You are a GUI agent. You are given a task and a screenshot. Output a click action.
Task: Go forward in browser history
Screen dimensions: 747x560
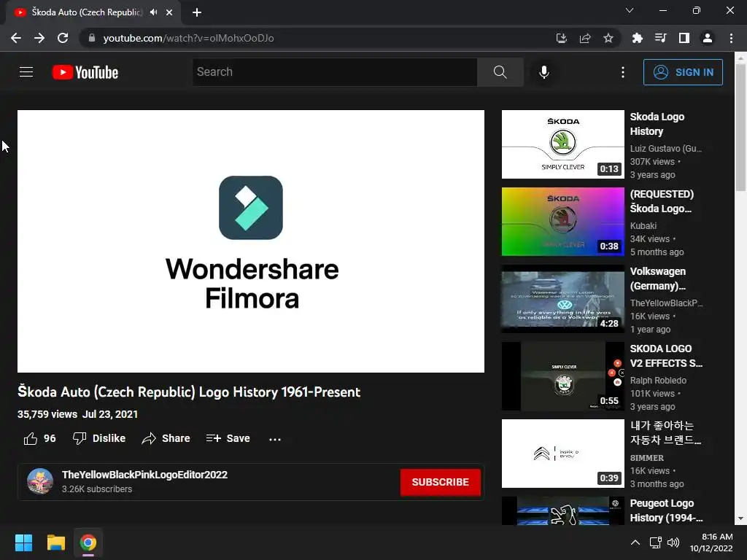39,38
